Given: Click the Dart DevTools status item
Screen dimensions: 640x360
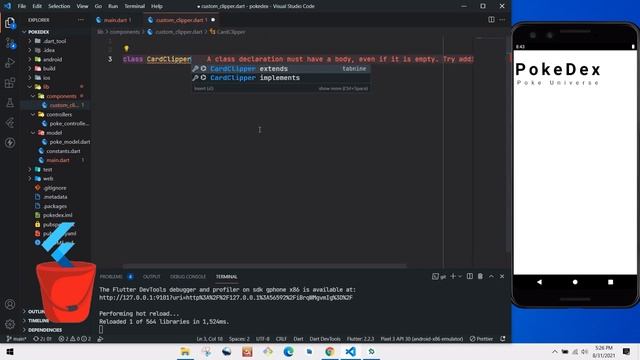Looking at the screenshot, I should [x=325, y=339].
